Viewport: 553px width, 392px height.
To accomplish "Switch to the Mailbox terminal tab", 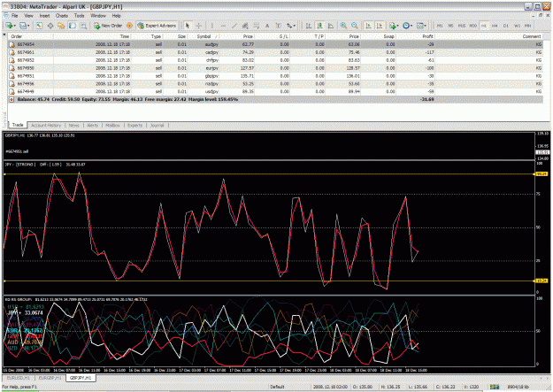I will [x=112, y=126].
